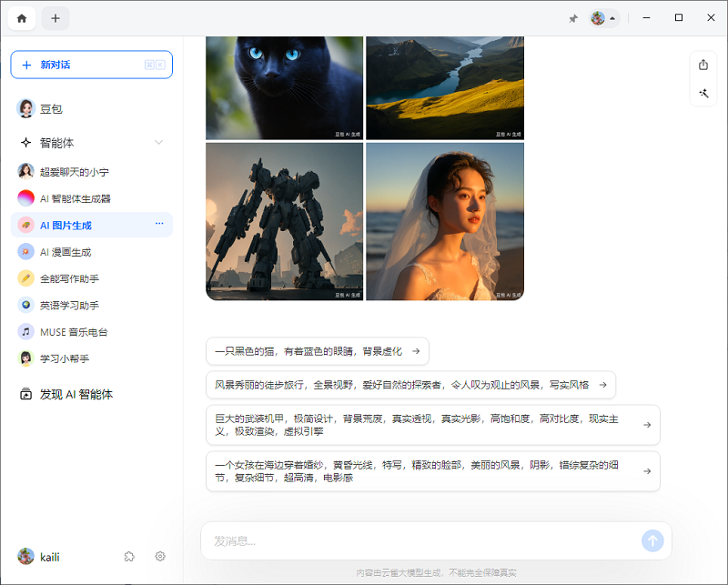Click the pin window icon
This screenshot has height=585, width=728.
coord(573,18)
